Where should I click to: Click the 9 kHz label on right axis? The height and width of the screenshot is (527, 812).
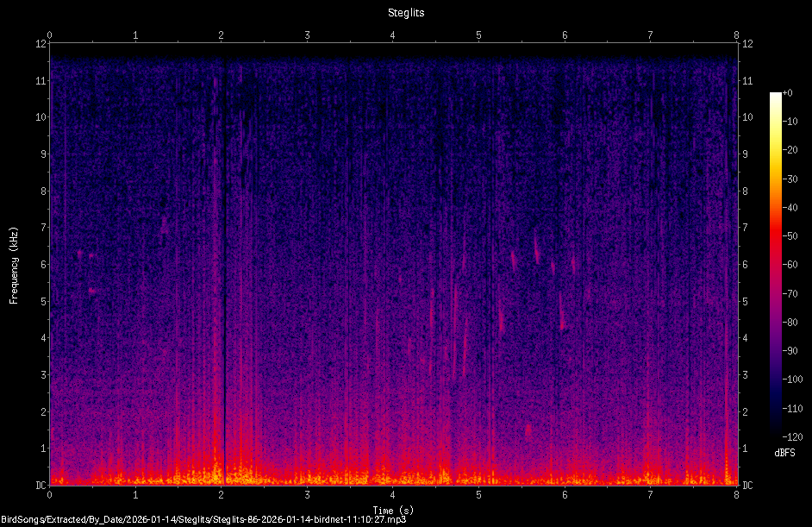(746, 154)
